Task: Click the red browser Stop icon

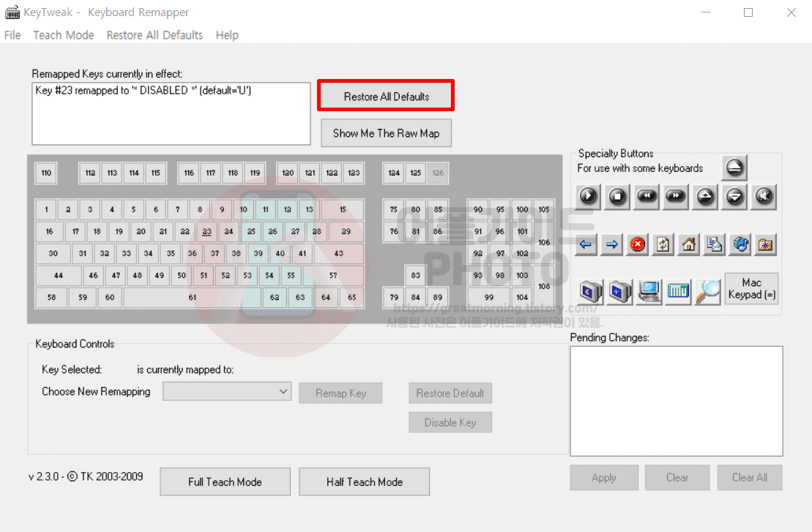Action: point(638,244)
